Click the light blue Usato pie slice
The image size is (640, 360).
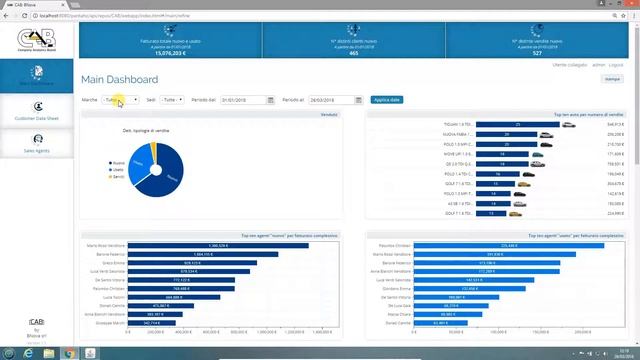[139, 165]
